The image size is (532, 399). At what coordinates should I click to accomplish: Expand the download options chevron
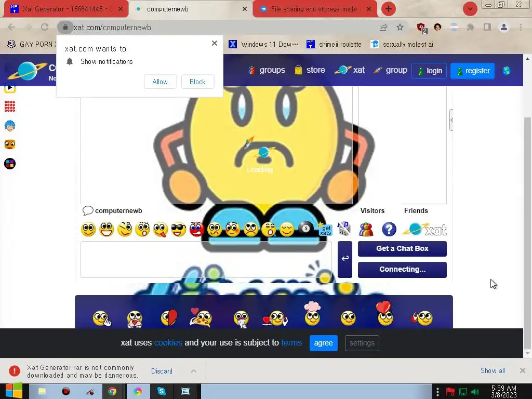coord(194,371)
